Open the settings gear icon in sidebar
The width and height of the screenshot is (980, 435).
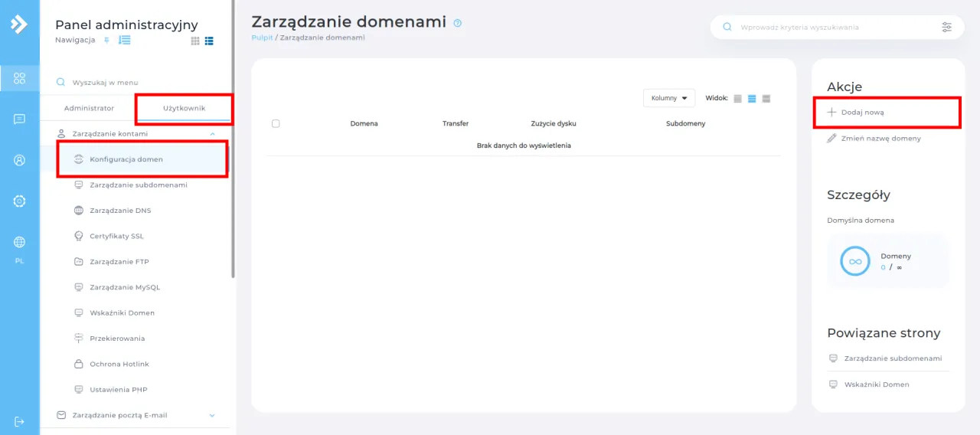[x=19, y=201]
